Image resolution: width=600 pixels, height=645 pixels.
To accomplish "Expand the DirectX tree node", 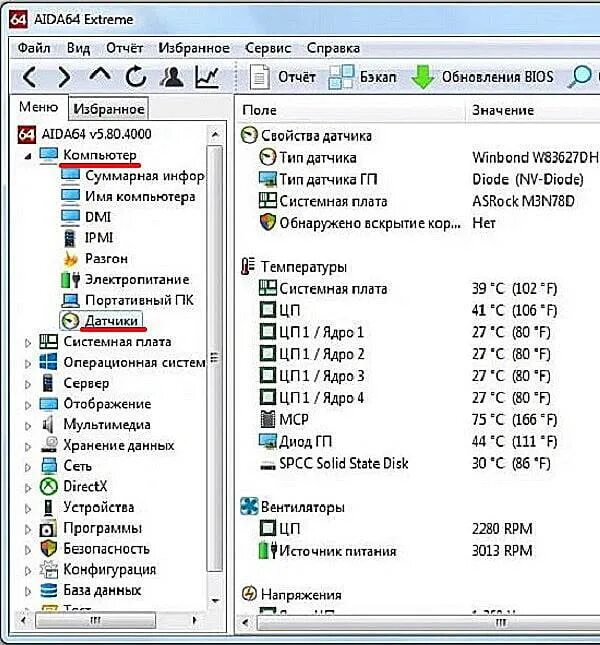I will coord(28,488).
